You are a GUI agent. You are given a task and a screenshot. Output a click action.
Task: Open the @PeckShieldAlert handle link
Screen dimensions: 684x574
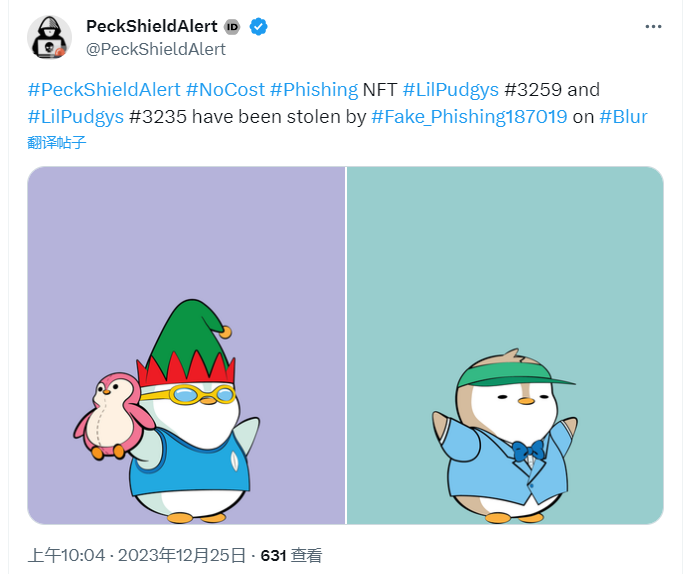click(x=156, y=49)
